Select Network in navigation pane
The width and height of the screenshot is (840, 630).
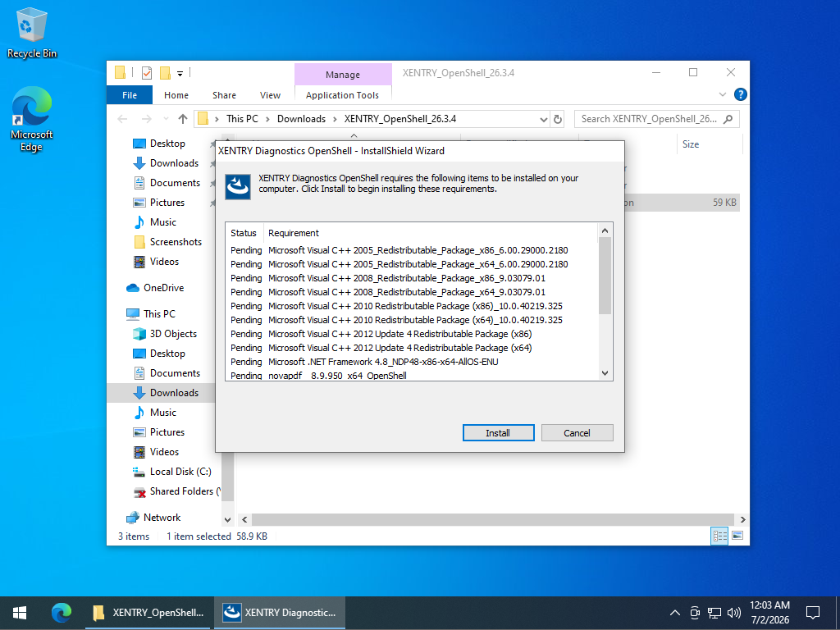[x=162, y=518]
